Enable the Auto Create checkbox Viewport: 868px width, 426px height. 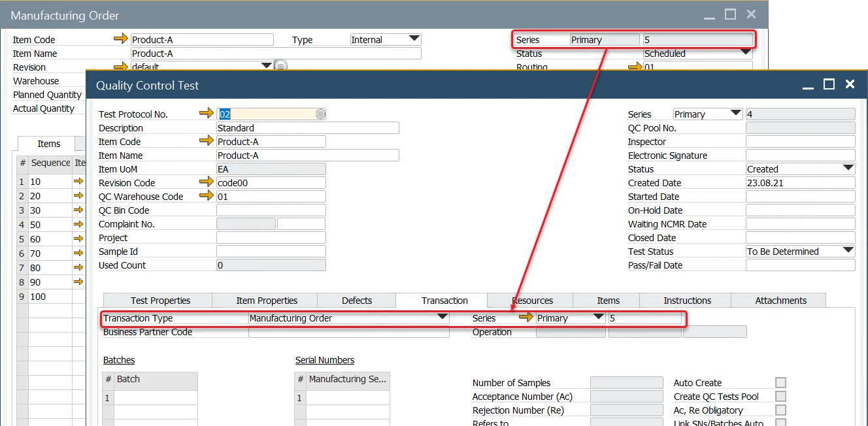click(780, 383)
